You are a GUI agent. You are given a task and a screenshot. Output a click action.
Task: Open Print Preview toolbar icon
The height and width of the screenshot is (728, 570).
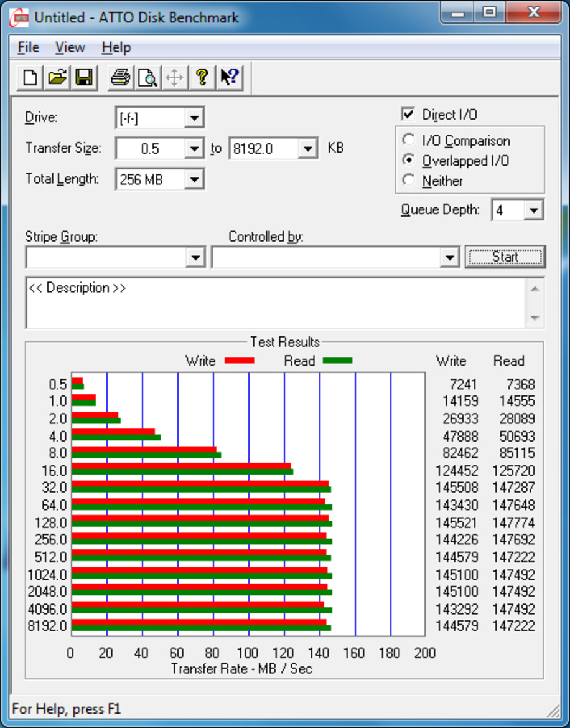click(147, 77)
